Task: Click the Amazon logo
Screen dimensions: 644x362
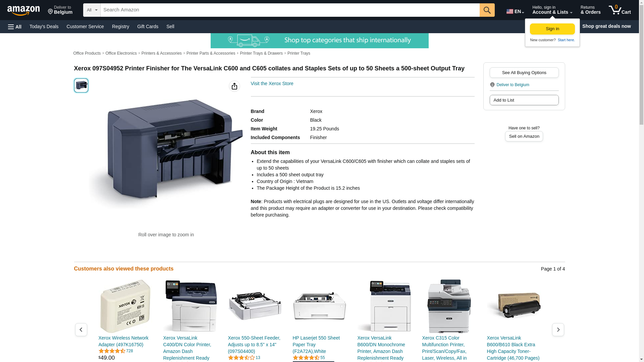Action: (x=23, y=10)
